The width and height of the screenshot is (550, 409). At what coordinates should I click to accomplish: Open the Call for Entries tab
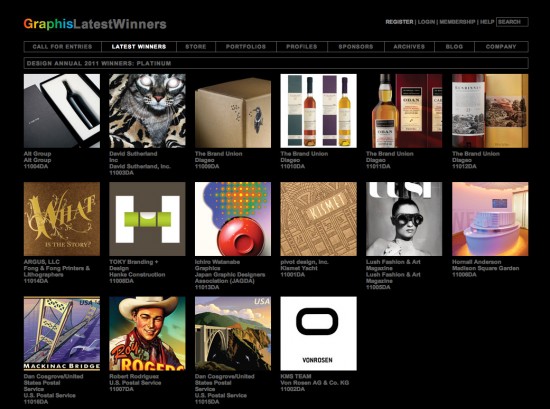[62, 47]
